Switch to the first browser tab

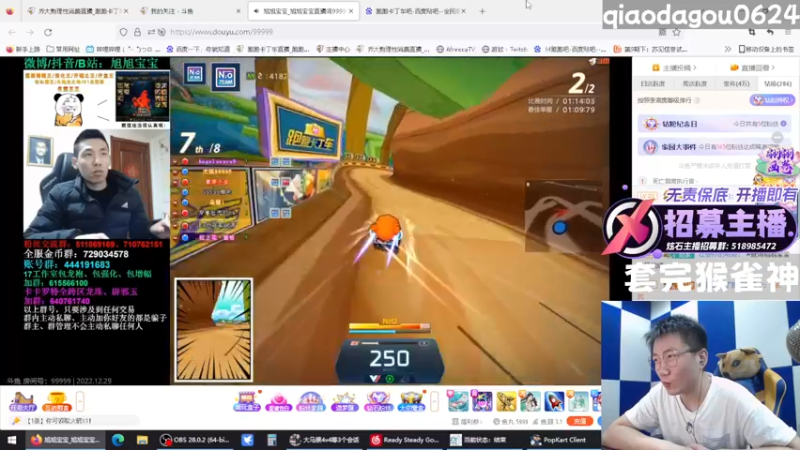[78, 11]
